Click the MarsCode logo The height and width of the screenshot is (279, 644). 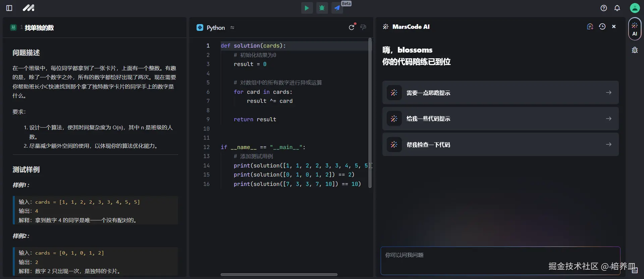click(29, 8)
